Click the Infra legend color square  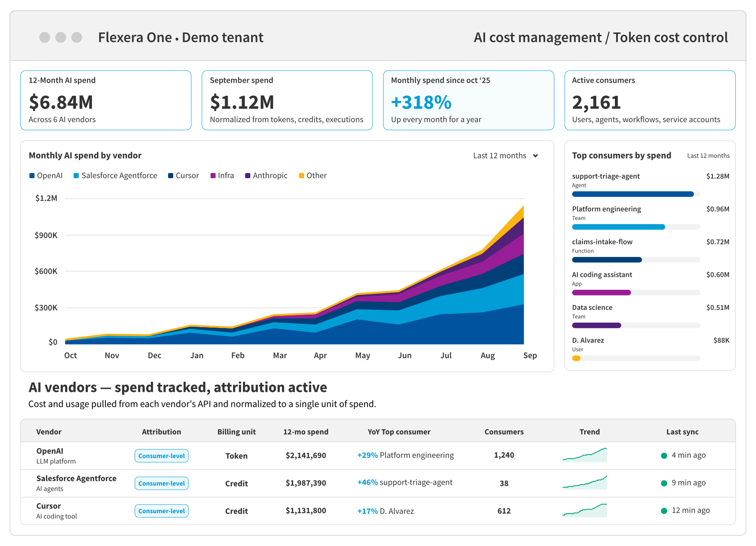coord(213,176)
